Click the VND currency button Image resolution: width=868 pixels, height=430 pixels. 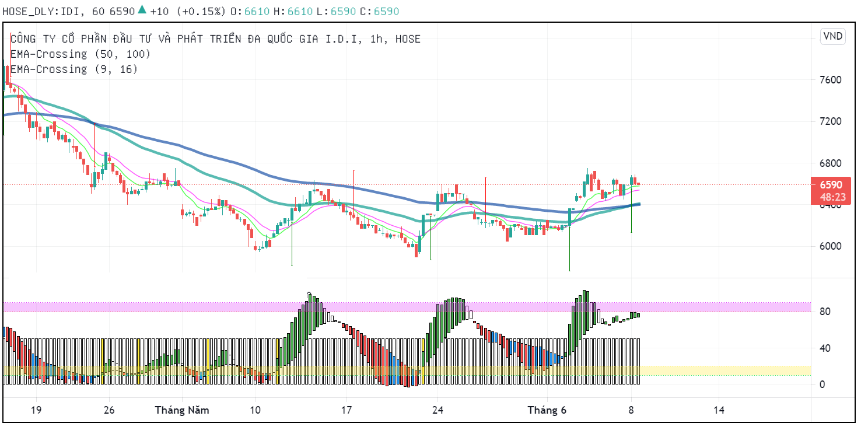click(x=832, y=36)
